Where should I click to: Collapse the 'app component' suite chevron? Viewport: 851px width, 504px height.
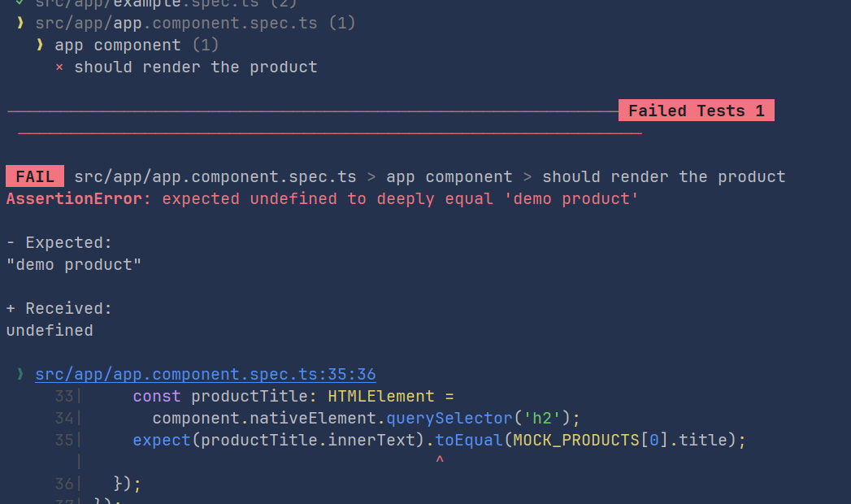tap(40, 45)
